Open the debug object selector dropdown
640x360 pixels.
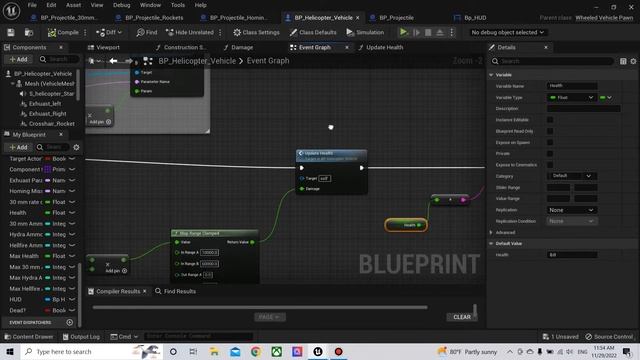[507, 32]
